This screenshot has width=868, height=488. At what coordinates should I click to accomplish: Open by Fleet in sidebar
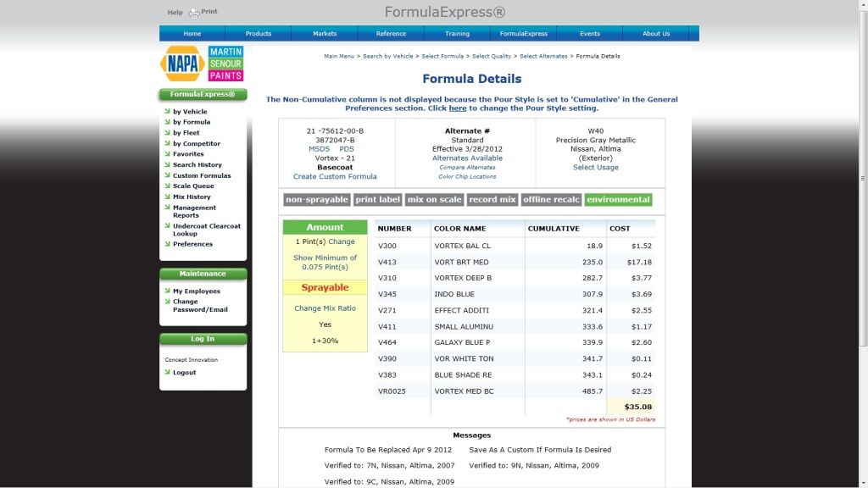186,133
